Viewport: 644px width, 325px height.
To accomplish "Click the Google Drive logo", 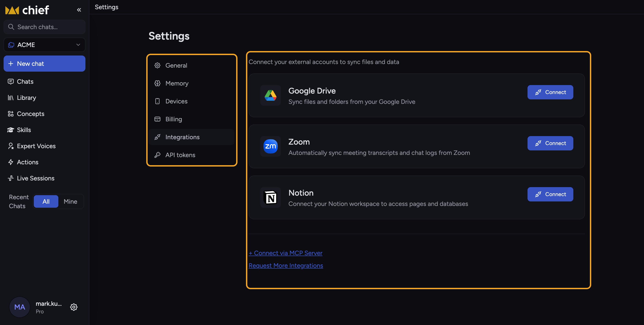I will pos(271,95).
